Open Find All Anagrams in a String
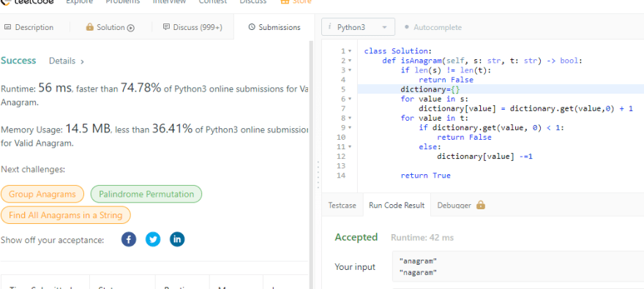Screen dimensions: 644x289 [66, 215]
